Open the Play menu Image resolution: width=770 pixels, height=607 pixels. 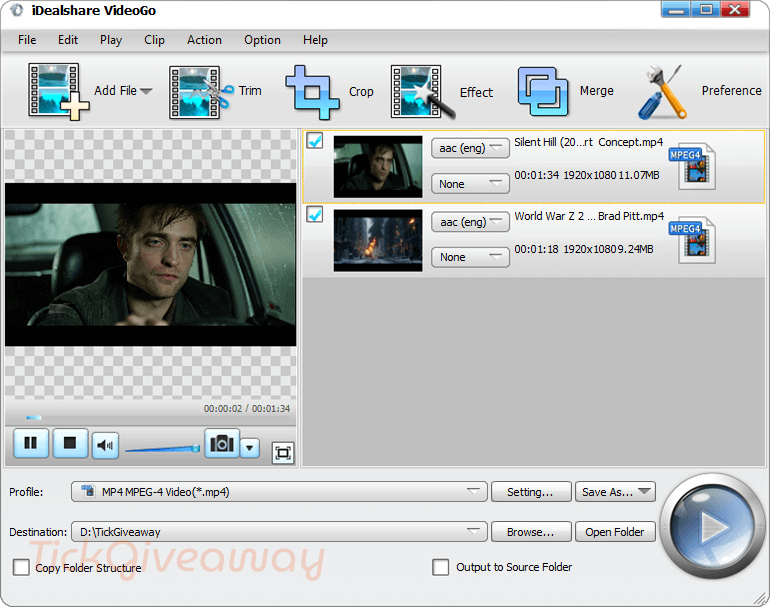(x=111, y=40)
